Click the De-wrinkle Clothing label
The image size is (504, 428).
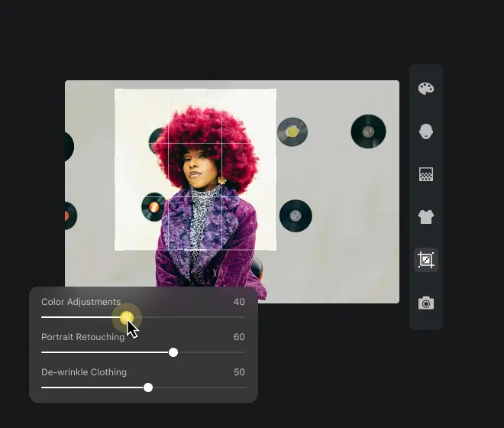pyautogui.click(x=84, y=372)
